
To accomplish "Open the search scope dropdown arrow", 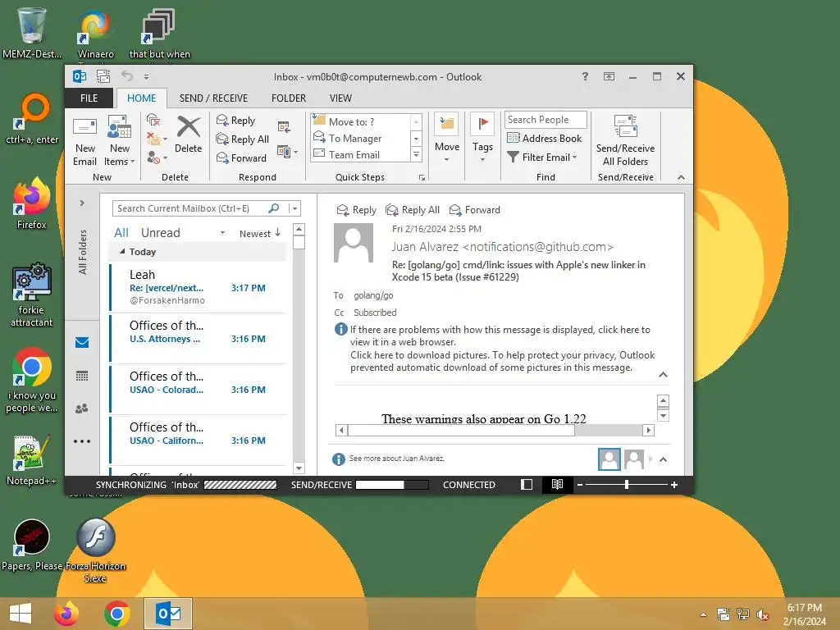I will [294, 208].
